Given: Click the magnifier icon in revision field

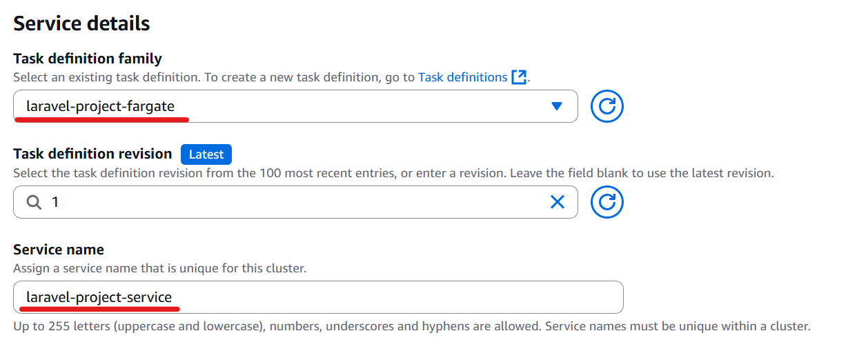Looking at the screenshot, I should [34, 202].
